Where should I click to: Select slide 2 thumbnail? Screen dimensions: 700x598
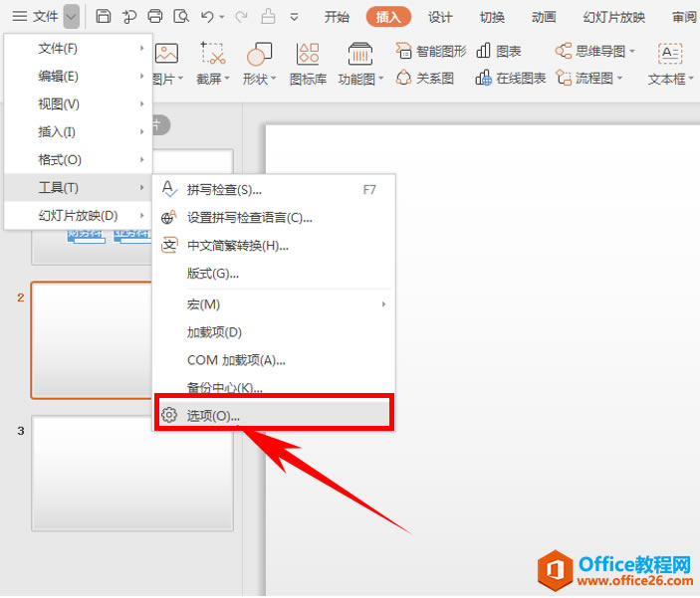(x=92, y=340)
